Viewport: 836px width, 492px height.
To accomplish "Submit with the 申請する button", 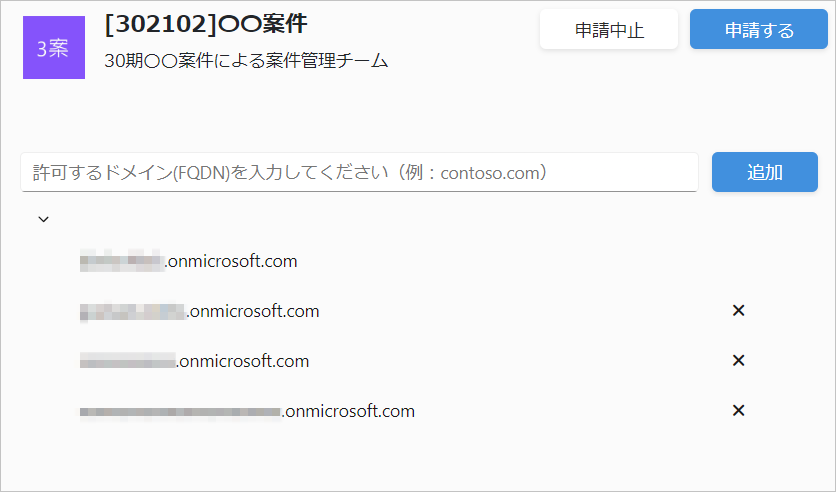I will coord(759,29).
